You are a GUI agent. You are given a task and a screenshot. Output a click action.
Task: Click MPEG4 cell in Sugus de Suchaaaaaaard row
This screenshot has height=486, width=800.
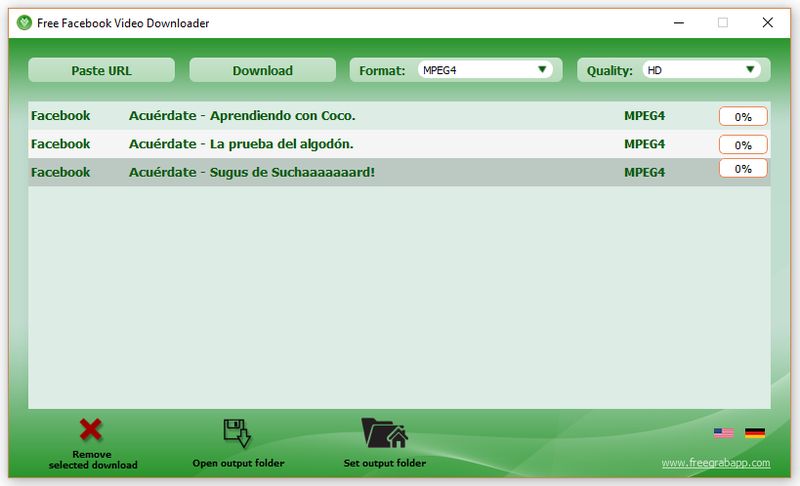[x=644, y=172]
